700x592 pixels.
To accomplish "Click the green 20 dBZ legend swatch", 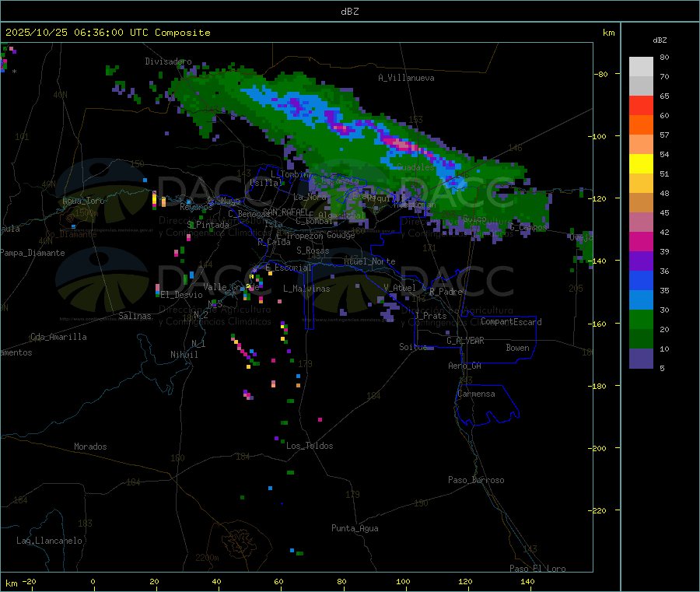I will (641, 319).
